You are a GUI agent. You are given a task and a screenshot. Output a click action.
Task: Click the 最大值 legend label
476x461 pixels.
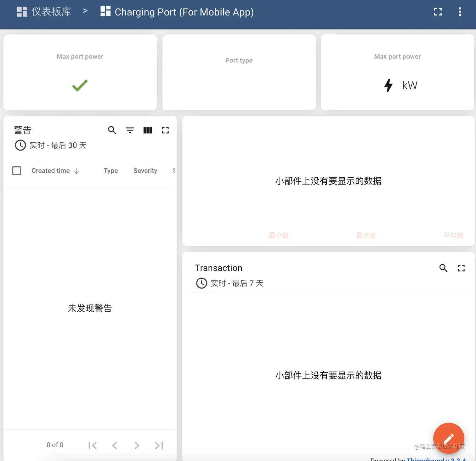click(x=366, y=235)
